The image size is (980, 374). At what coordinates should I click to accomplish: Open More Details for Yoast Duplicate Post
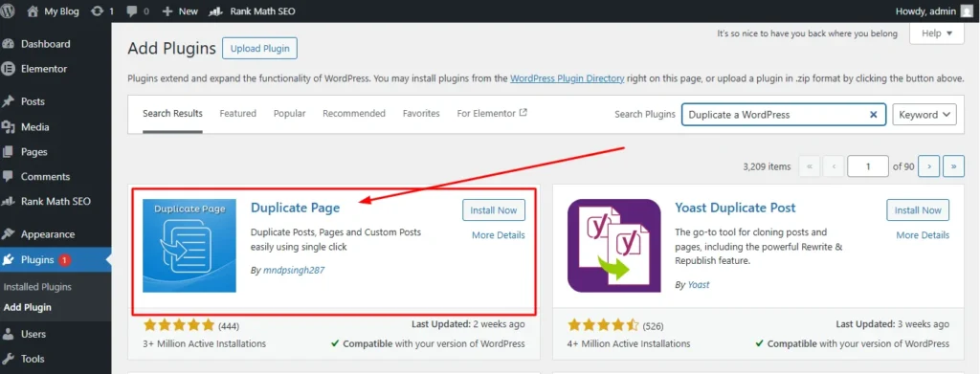923,235
